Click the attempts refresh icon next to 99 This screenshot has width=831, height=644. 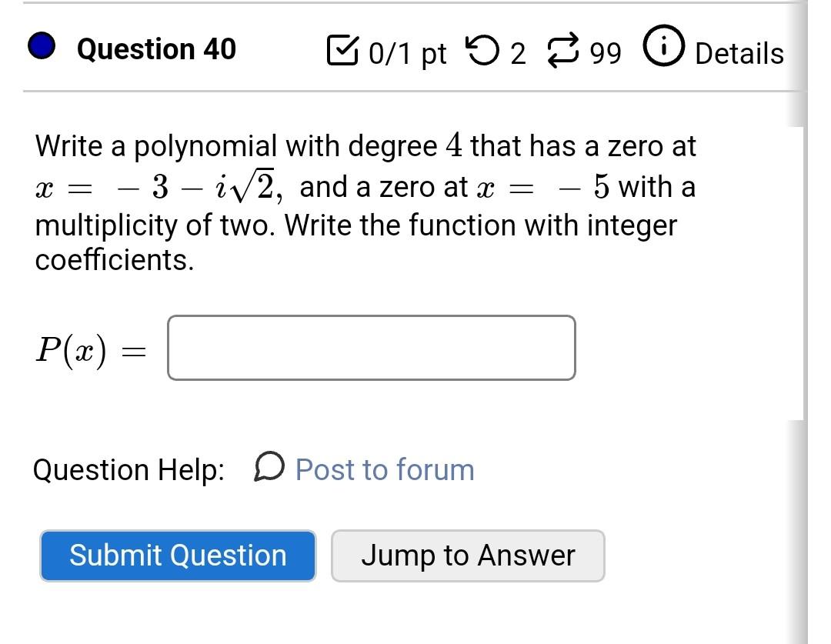(x=564, y=50)
